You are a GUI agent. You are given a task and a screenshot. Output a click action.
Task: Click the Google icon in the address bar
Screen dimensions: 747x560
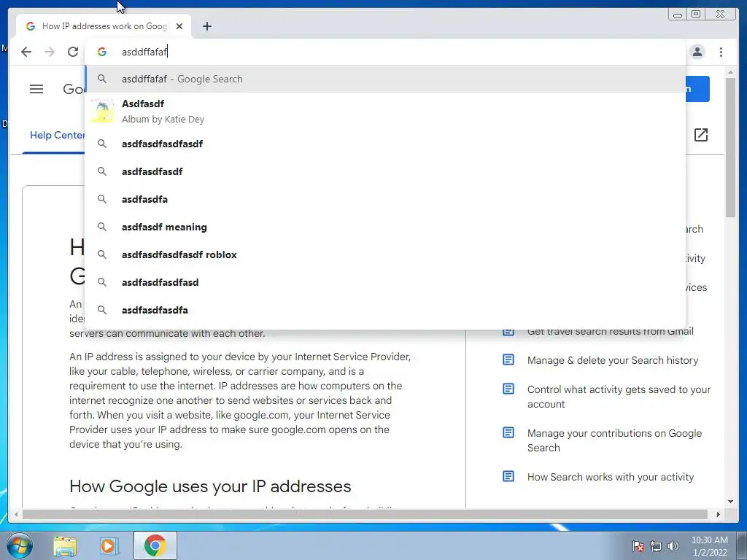click(102, 52)
